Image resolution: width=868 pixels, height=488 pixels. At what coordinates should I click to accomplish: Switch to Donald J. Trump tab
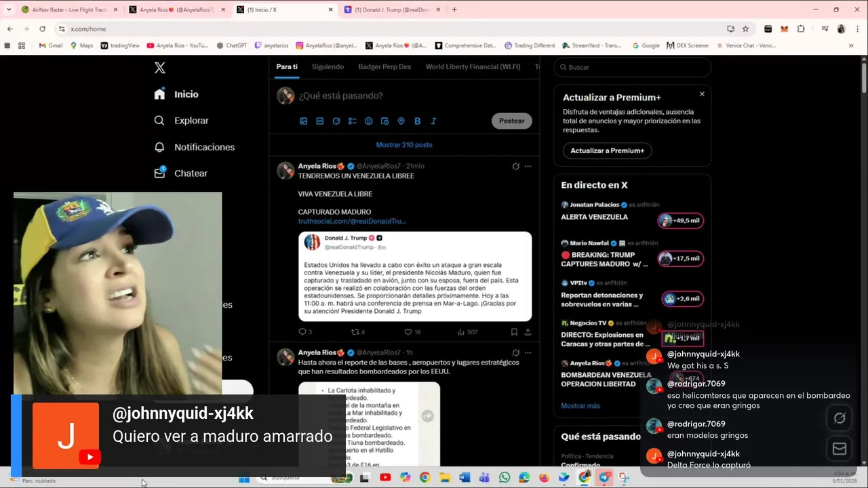(x=391, y=9)
